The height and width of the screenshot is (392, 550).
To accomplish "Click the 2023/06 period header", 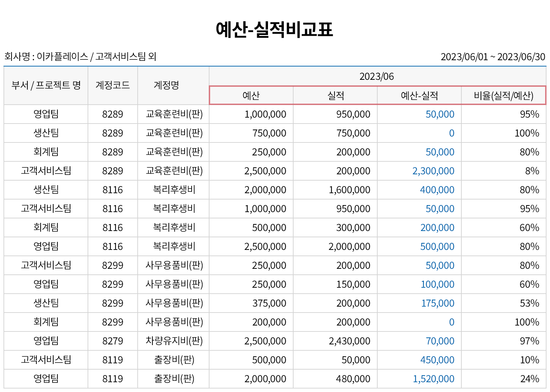I will coord(377,76).
